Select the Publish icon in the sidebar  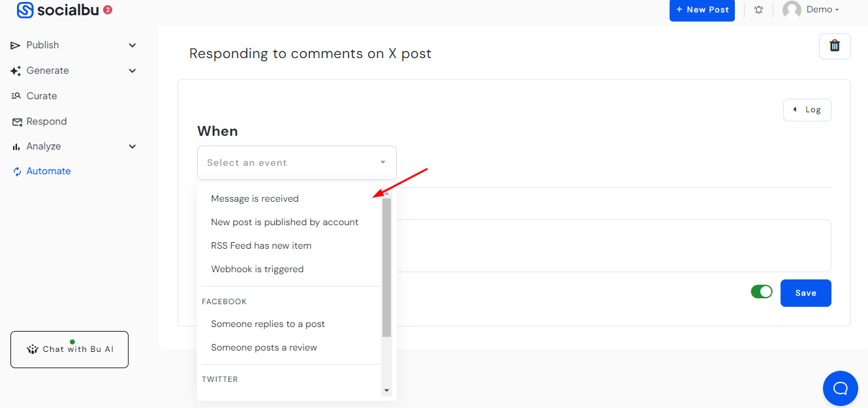(15, 45)
